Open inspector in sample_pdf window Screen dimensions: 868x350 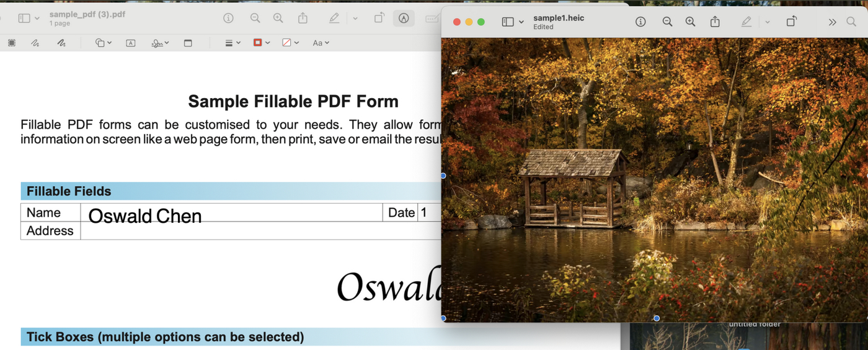click(228, 19)
